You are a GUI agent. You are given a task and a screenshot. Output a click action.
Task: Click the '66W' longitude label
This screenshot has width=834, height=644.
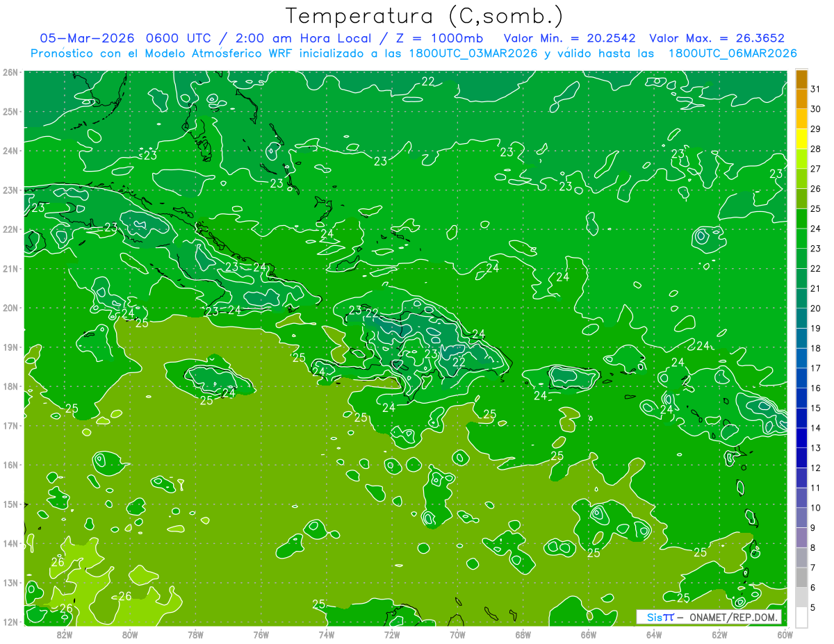point(589,635)
